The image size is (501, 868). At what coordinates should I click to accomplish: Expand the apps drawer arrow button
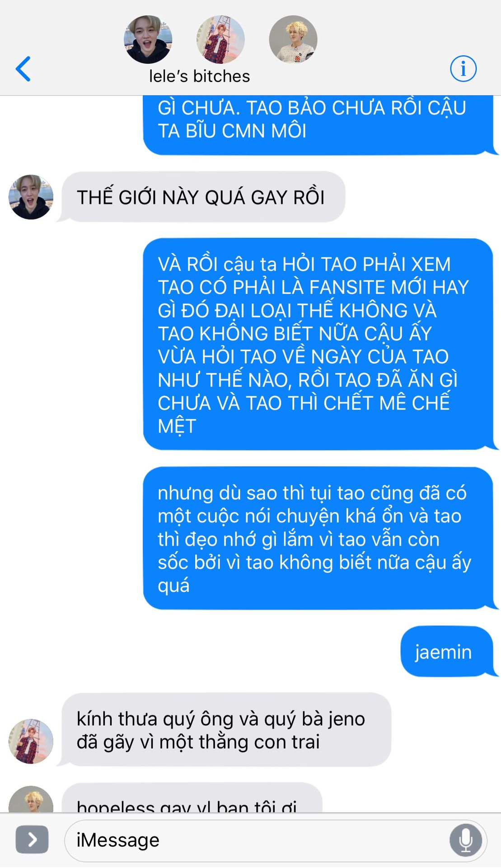32,840
